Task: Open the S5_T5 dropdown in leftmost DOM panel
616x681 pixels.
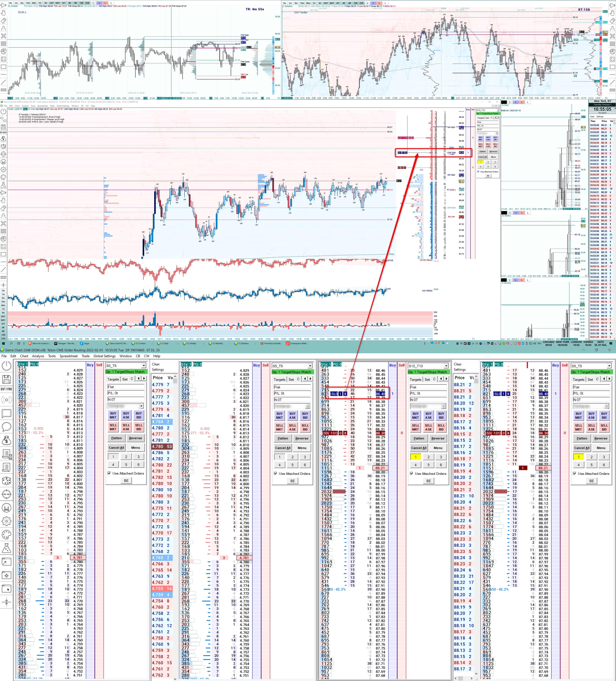Action: [x=144, y=365]
